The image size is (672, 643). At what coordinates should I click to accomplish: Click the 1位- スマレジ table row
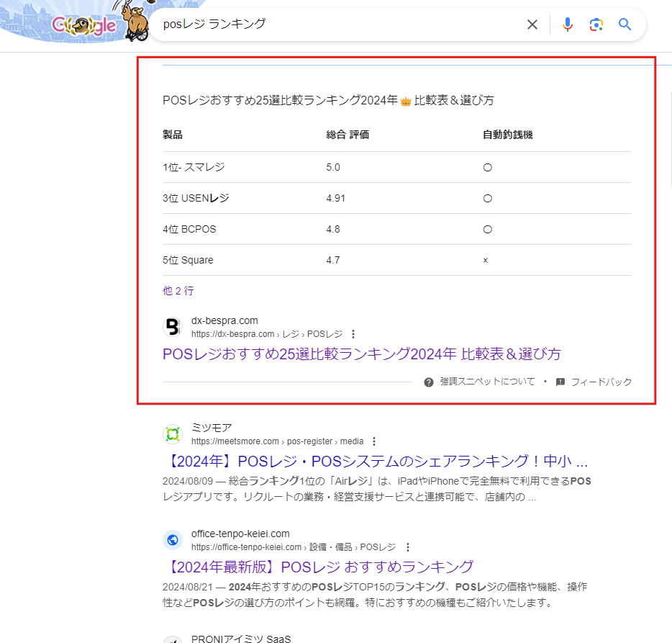tap(194, 167)
